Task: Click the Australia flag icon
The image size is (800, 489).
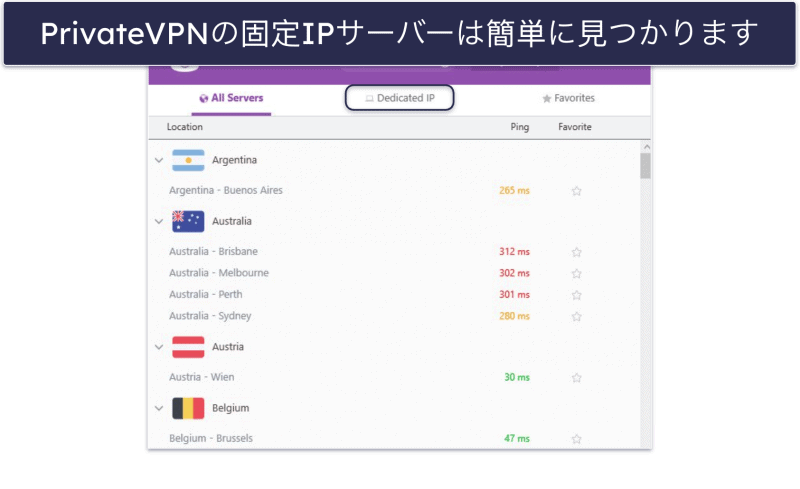Action: coord(188,222)
